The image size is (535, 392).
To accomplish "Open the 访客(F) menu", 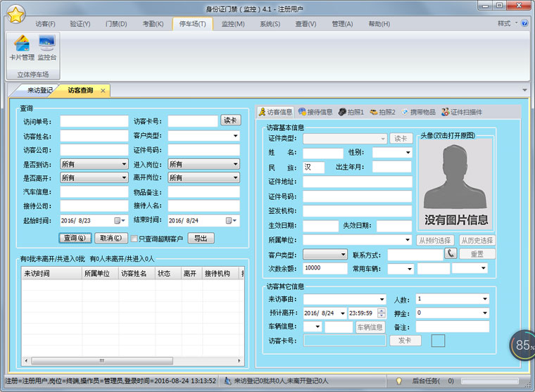I will click(x=45, y=24).
